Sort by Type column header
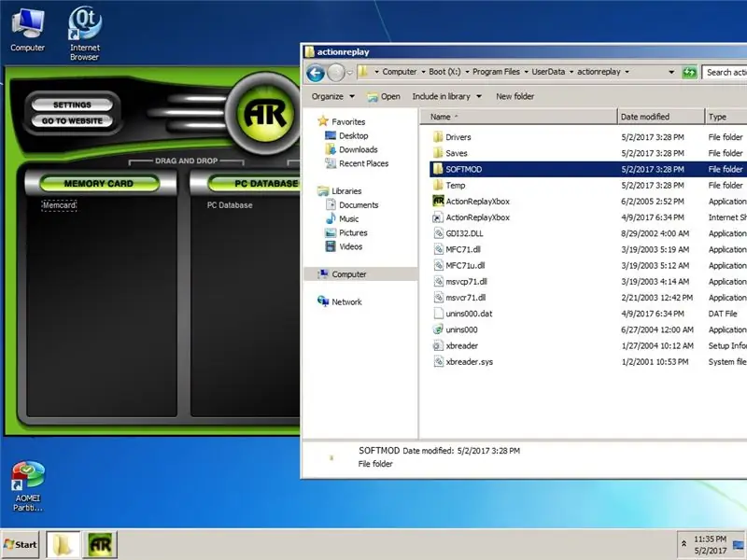Screen dimensions: 747x560 726,117
